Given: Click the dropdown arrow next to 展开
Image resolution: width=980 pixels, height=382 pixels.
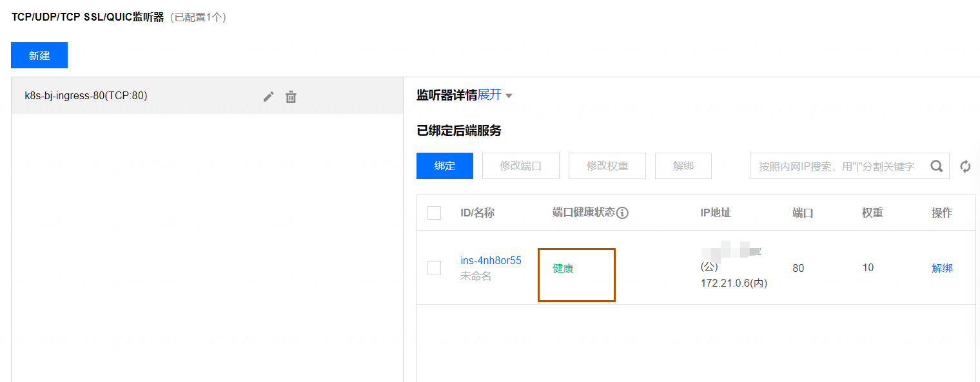Looking at the screenshot, I should click(509, 96).
